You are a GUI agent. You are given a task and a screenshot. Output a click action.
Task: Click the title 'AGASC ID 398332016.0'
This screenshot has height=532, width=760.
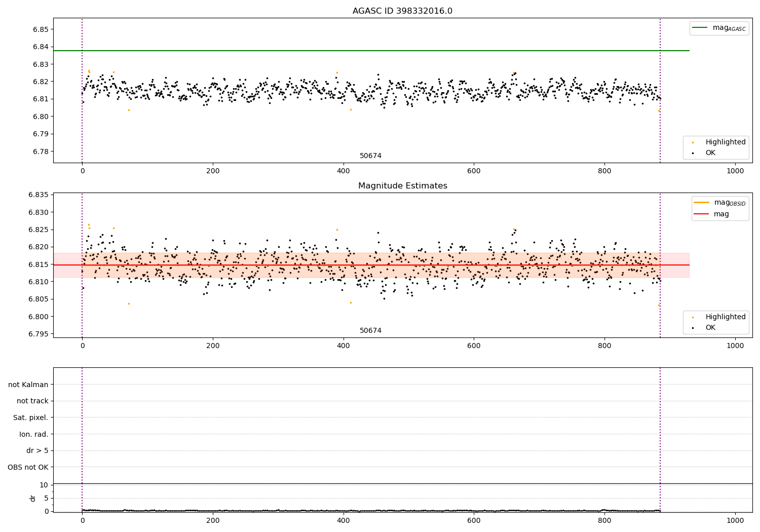coord(402,11)
